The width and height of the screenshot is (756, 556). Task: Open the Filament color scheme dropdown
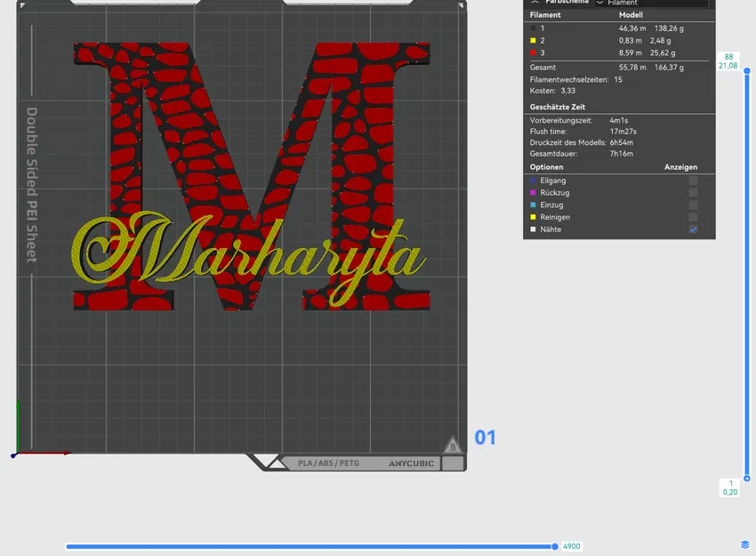[x=651, y=3]
